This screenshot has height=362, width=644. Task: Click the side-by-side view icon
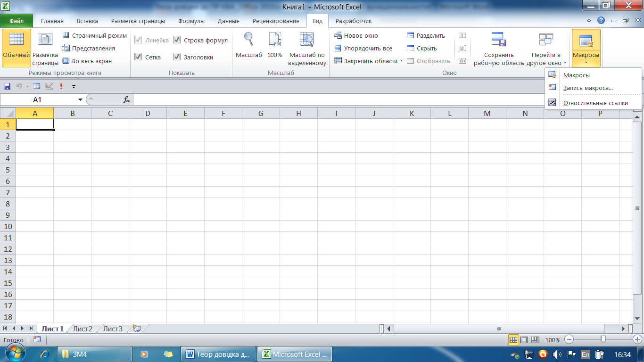(462, 35)
